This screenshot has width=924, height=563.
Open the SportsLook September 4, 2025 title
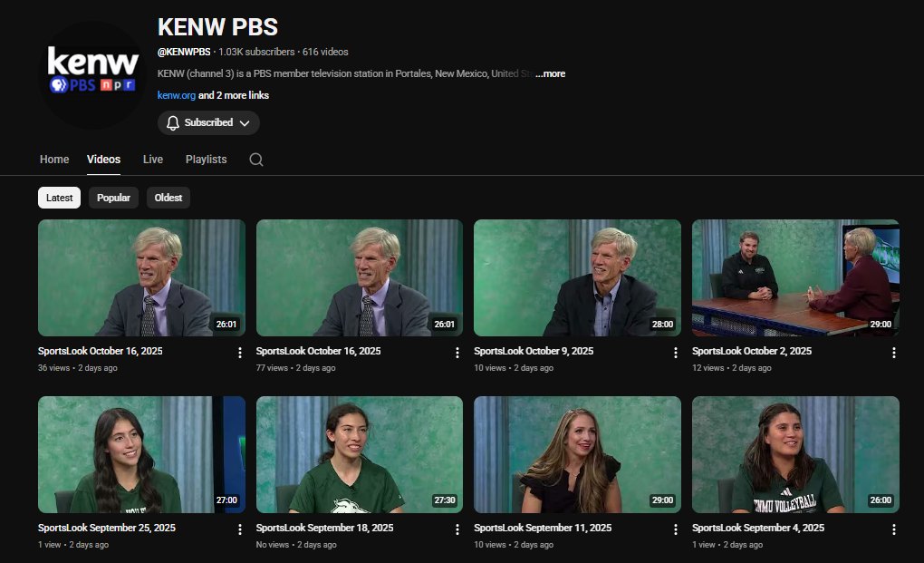[x=758, y=528]
